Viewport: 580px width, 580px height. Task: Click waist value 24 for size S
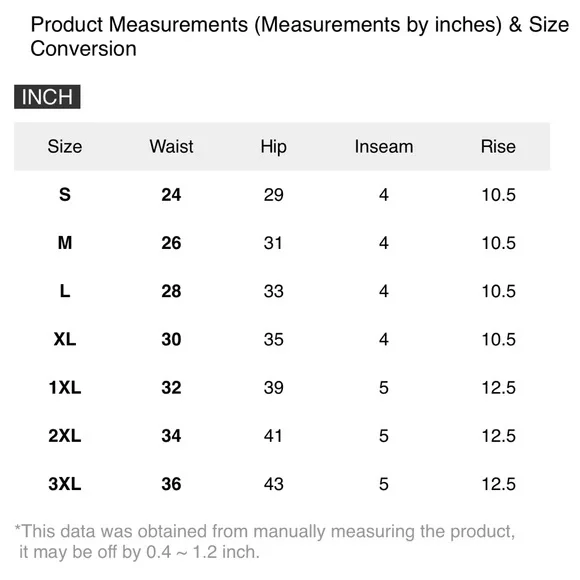pos(171,195)
